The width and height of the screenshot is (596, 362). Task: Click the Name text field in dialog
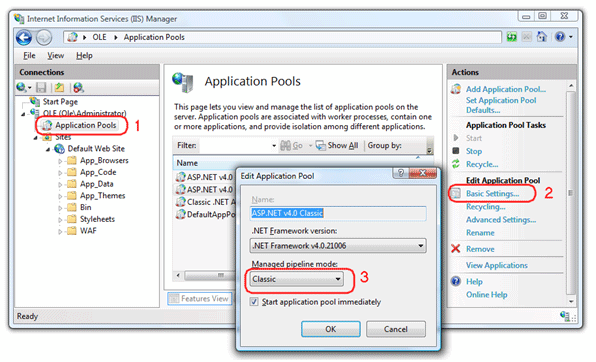click(338, 213)
